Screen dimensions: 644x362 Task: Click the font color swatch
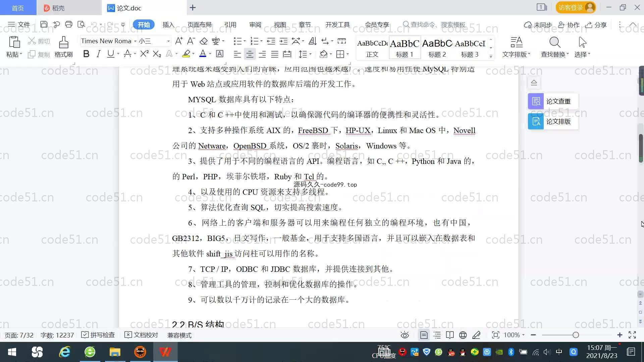pyautogui.click(x=203, y=54)
